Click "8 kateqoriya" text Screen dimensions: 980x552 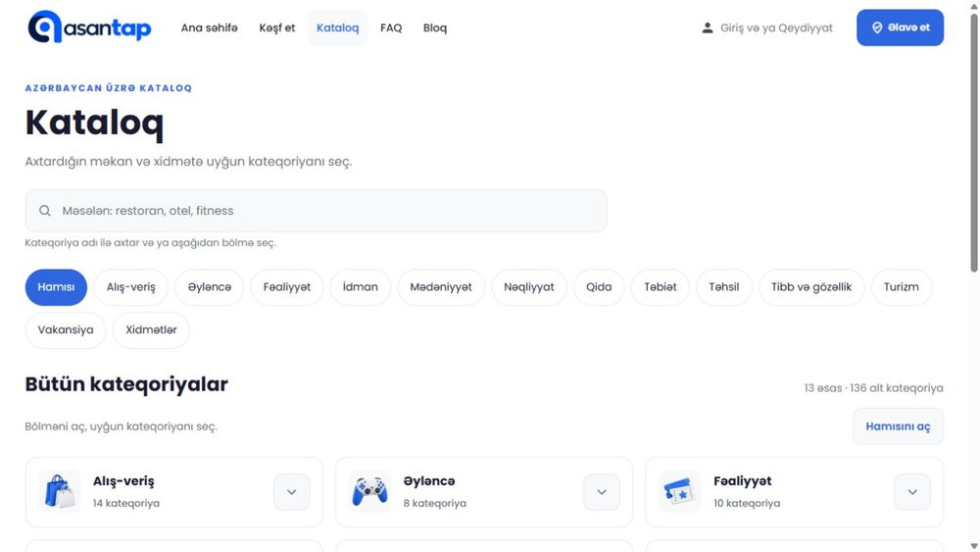(434, 503)
